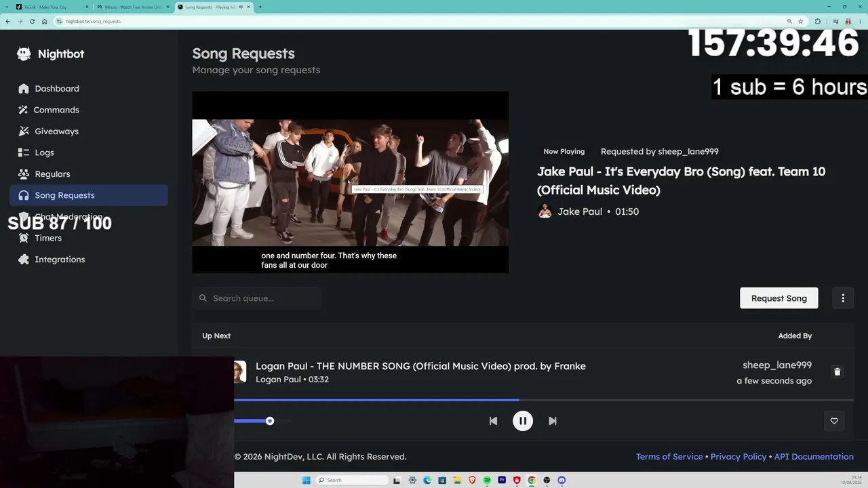Go back in browser history
The width and height of the screenshot is (868, 488).
coord(7,21)
